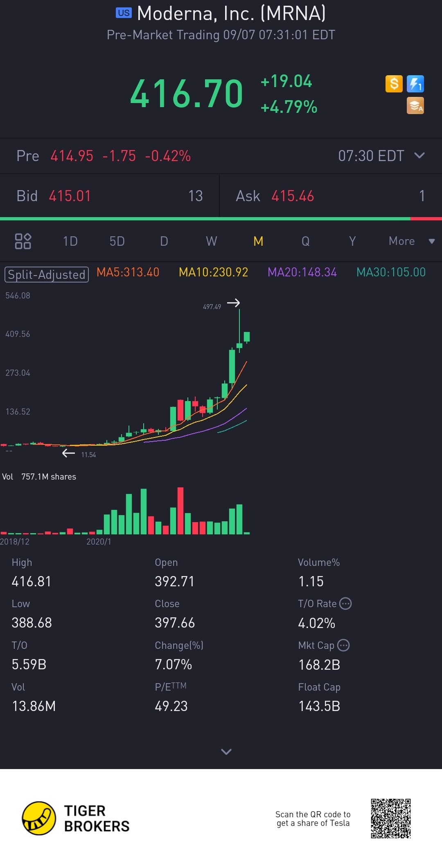Image resolution: width=442 pixels, height=868 pixels.
Task: Select the Q quarterly chart tab
Action: click(x=305, y=241)
